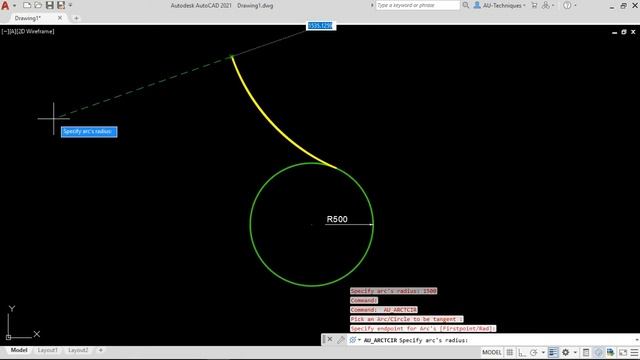
Task: Close the command line with its X button
Action: click(330, 340)
